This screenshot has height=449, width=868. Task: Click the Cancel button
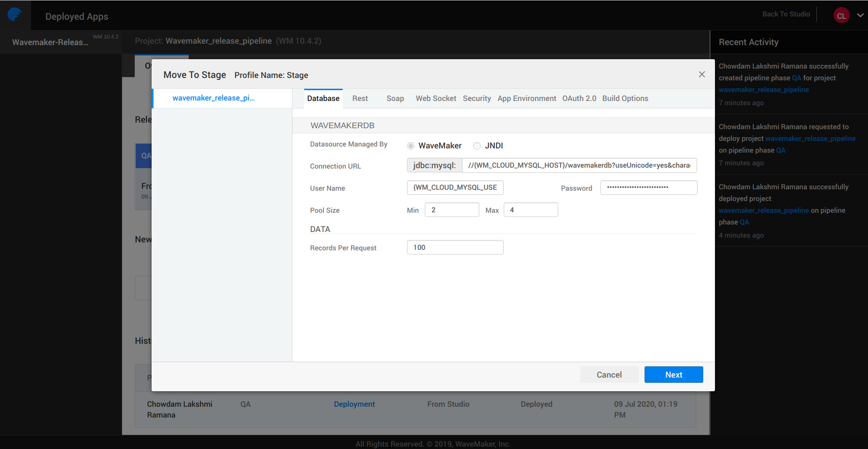pyautogui.click(x=609, y=374)
